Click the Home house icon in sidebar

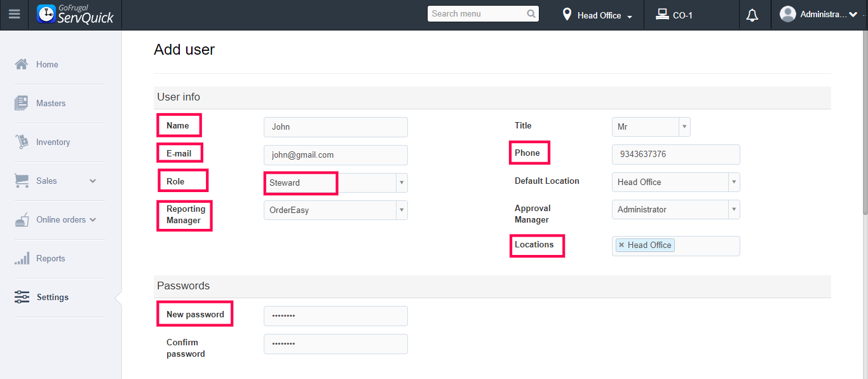[x=22, y=64]
